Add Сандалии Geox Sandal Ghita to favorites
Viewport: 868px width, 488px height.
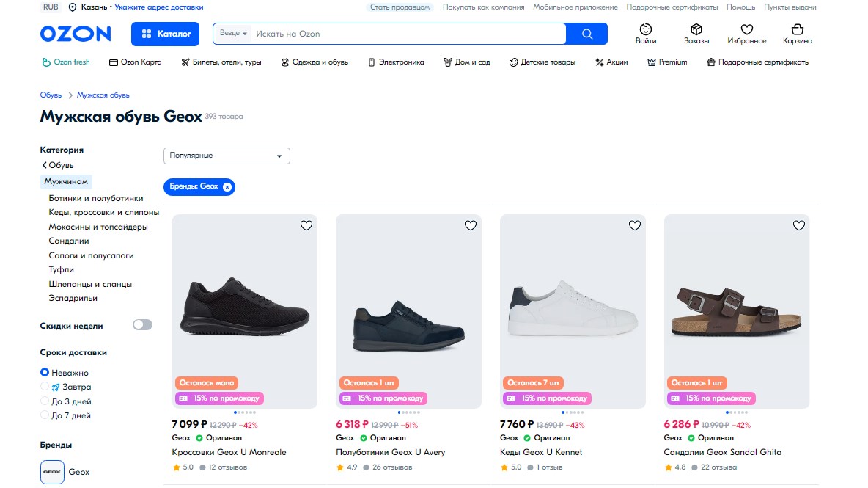point(798,225)
